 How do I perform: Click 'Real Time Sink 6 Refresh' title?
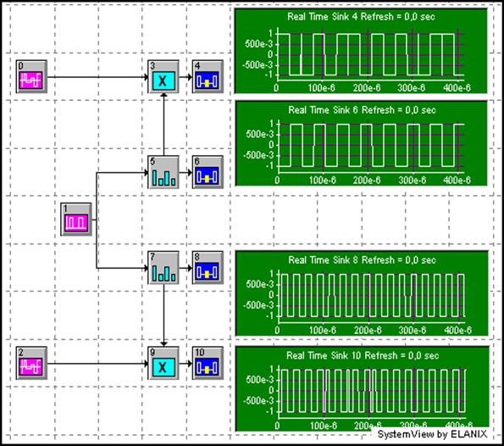tap(362, 110)
